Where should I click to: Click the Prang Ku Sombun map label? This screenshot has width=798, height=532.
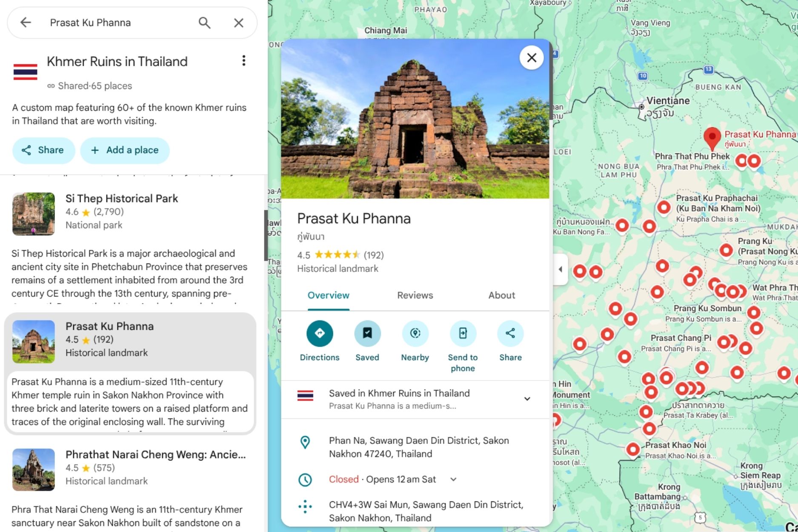pyautogui.click(x=707, y=308)
